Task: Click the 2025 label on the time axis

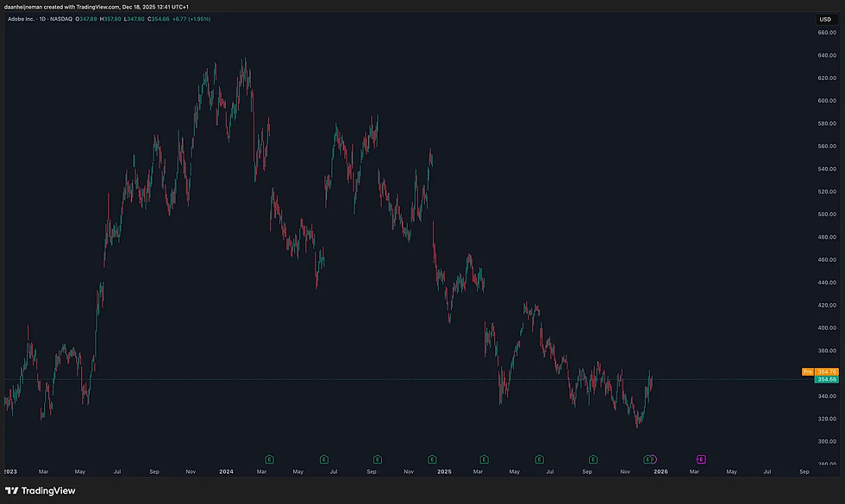Action: coord(444,472)
